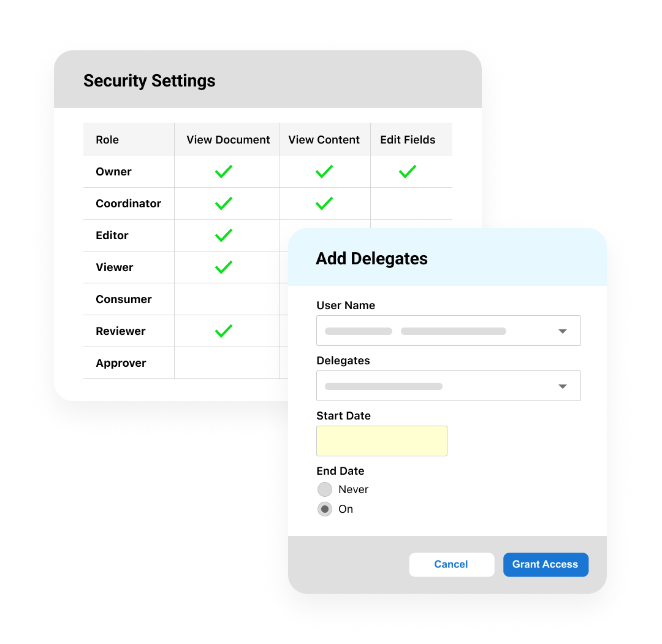Image resolution: width=662 pixels, height=644 pixels.
Task: Click Owner's View Content green checkmark
Action: click(324, 172)
